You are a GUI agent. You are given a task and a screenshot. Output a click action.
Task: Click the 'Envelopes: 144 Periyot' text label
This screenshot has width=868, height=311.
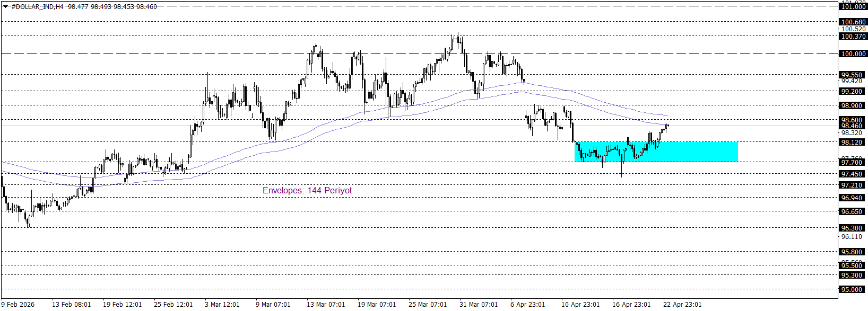pos(307,190)
